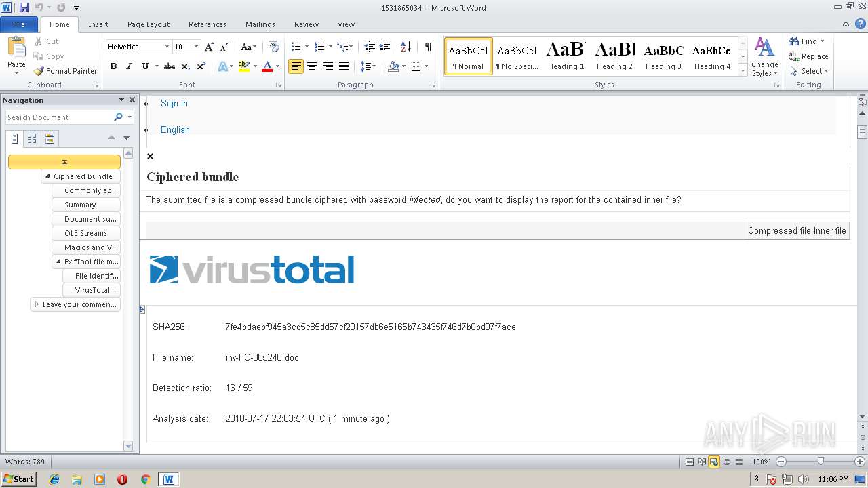
Task: Open the Font size dropdown
Action: coord(196,47)
